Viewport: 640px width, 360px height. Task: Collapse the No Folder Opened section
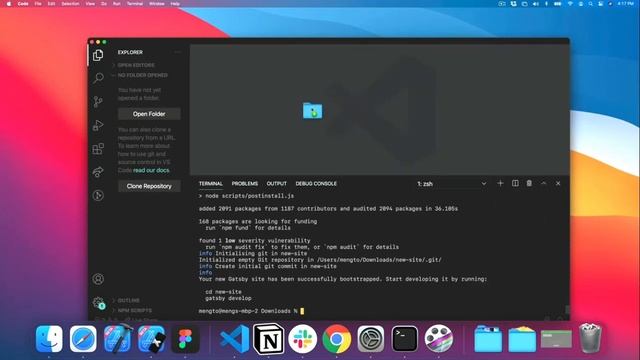click(142, 75)
